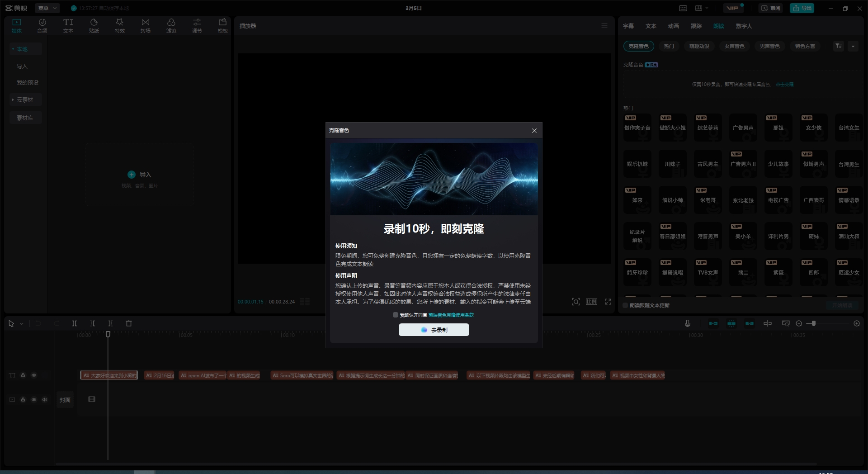868x474 pixels.
Task: Mute the video track audio
Action: [45, 400]
